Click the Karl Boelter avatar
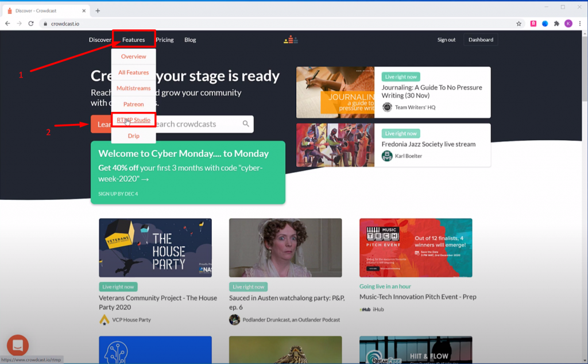This screenshot has width=588, height=364. (x=387, y=156)
